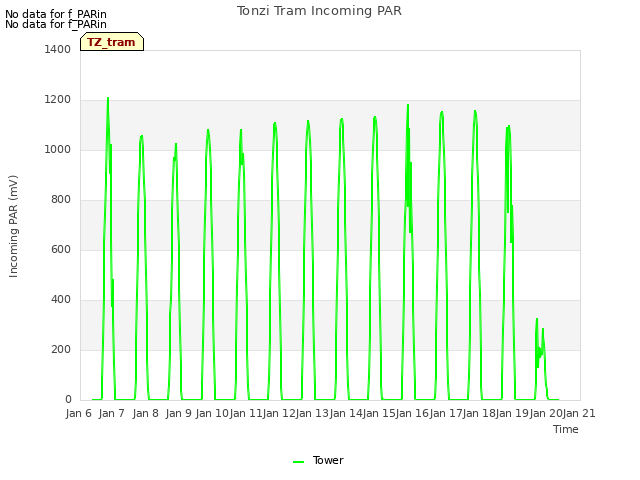
Task: Click the Jan 14 x-axis tick label
Action: (346, 413)
